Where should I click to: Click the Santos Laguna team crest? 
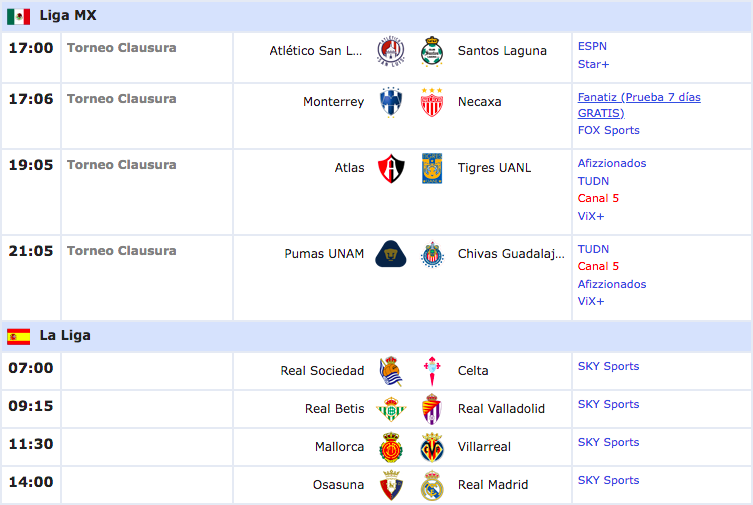432,51
